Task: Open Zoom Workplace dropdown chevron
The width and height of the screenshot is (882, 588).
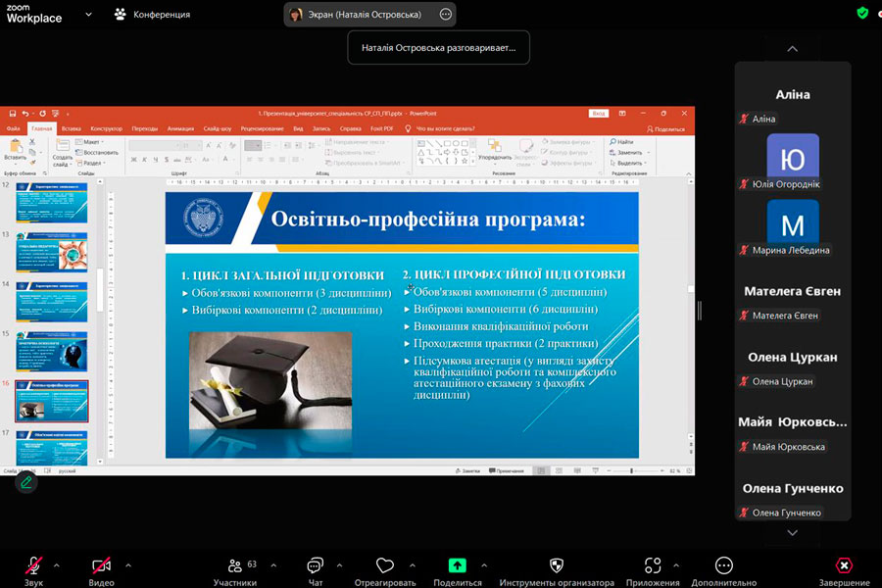Action: click(89, 15)
